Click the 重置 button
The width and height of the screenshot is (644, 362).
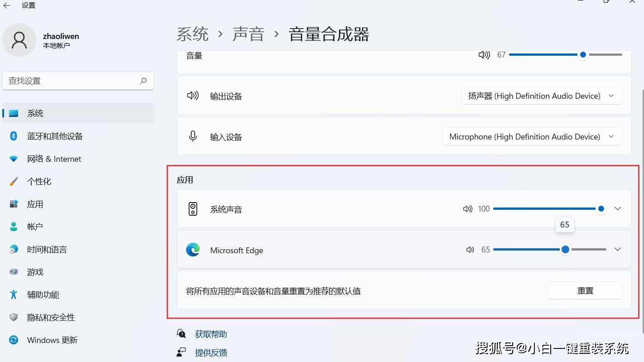click(x=585, y=290)
